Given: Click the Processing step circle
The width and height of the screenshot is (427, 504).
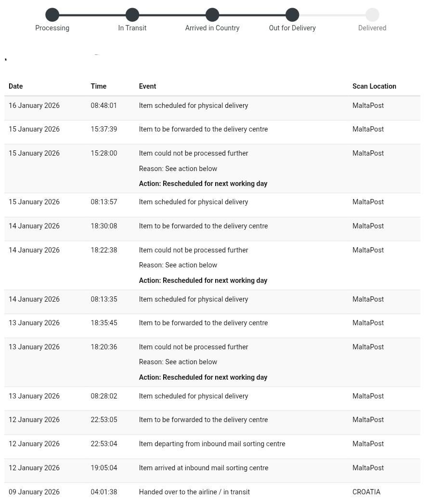Looking at the screenshot, I should click(x=52, y=15).
